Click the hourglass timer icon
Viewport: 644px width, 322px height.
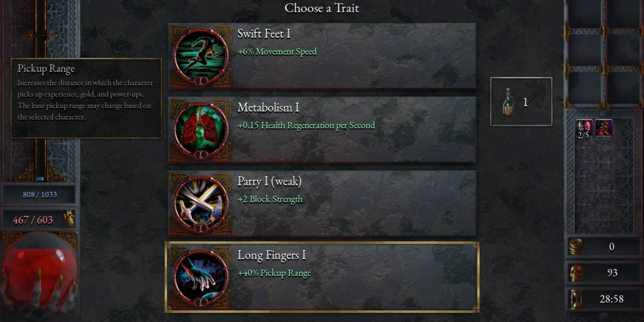click(x=576, y=299)
